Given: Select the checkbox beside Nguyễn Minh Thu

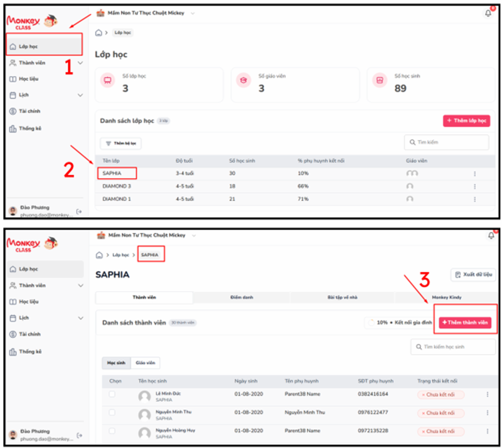Looking at the screenshot, I should (112, 413).
